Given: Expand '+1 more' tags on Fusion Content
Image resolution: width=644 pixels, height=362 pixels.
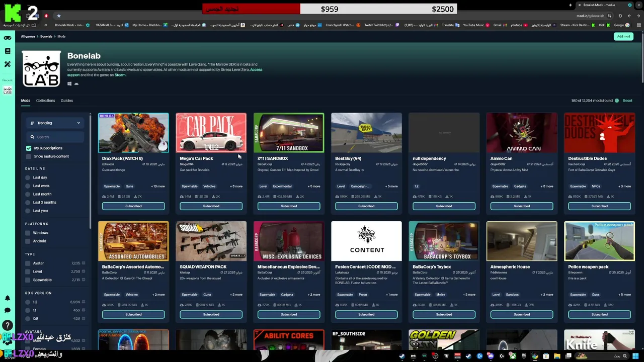Looking at the screenshot, I should click(391, 295).
